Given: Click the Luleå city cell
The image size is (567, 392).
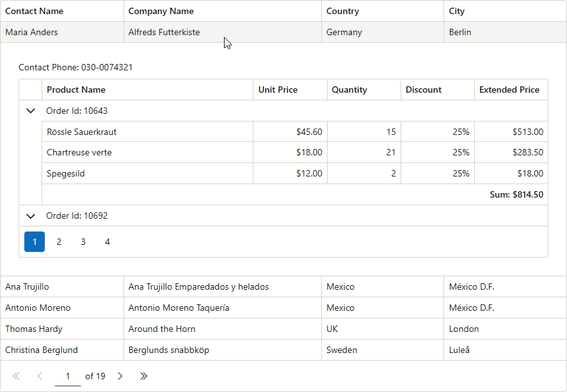Looking at the screenshot, I should [505, 350].
